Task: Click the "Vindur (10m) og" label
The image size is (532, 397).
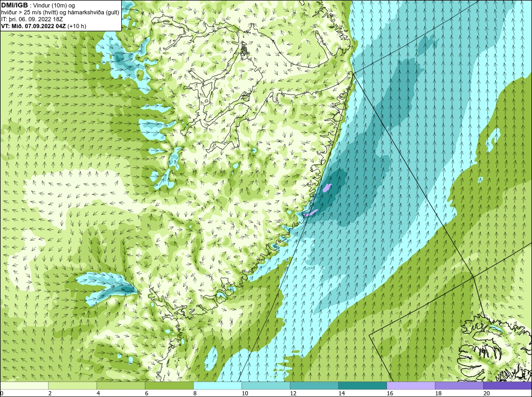Action: click(55, 6)
